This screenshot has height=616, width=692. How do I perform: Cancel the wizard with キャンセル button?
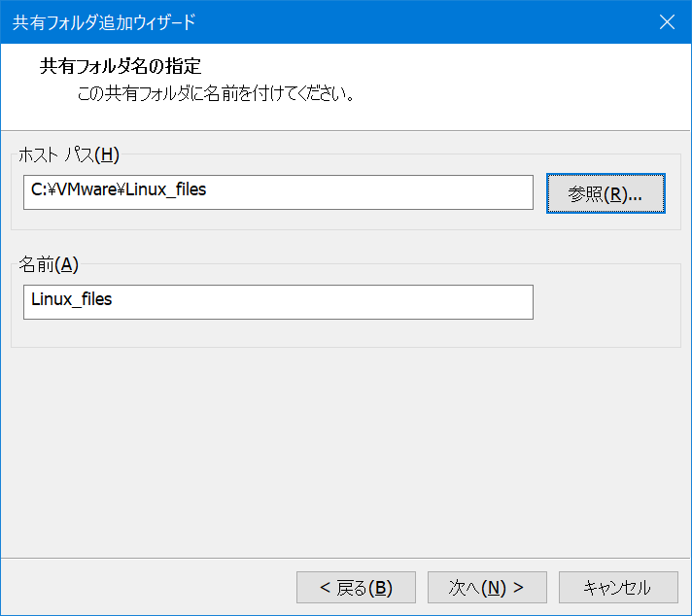(618, 587)
